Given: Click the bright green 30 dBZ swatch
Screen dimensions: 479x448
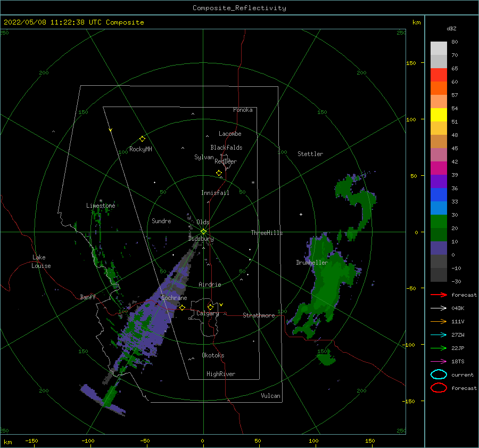Looking at the screenshot, I should coord(439,222).
